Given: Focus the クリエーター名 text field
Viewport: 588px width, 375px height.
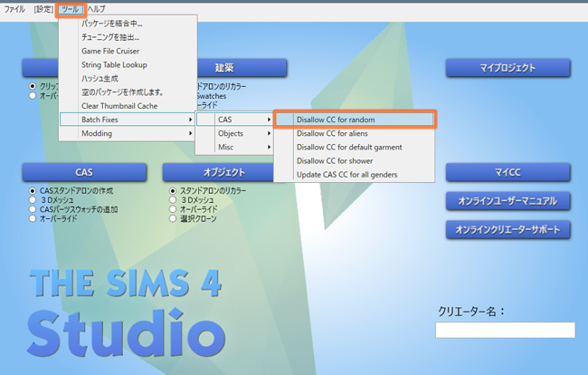Looking at the screenshot, I should pyautogui.click(x=505, y=330).
